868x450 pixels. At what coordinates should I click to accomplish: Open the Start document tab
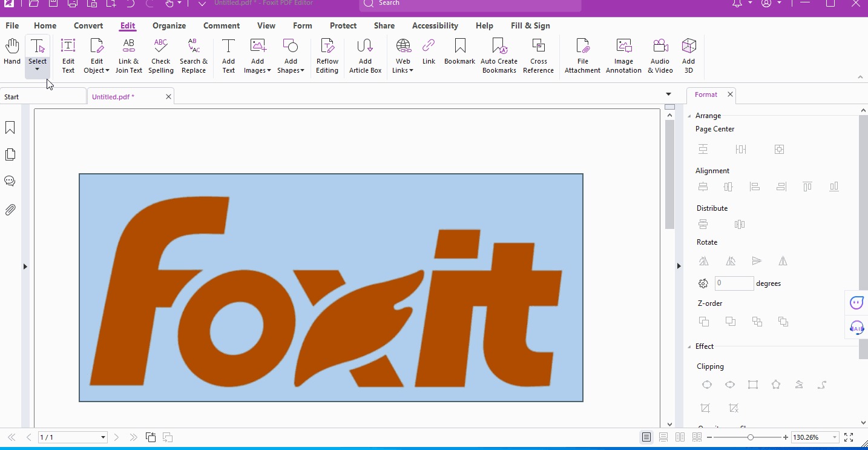click(42, 96)
